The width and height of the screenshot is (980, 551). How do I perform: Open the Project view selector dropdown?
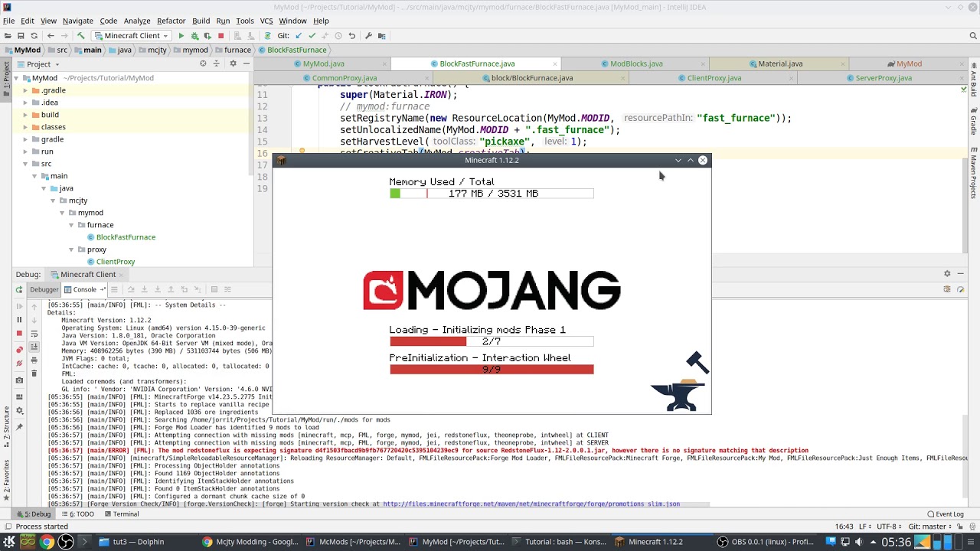(44, 64)
